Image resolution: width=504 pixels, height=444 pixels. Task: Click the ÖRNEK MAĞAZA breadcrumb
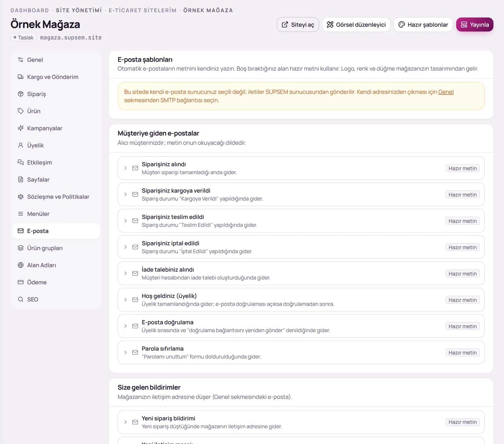click(x=208, y=10)
